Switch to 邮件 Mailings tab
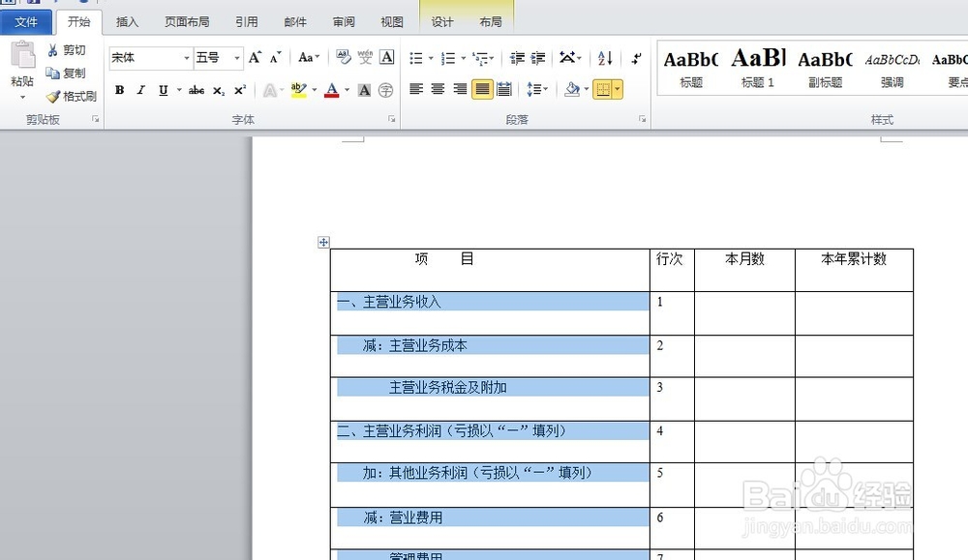Image resolution: width=968 pixels, height=560 pixels. click(x=295, y=22)
